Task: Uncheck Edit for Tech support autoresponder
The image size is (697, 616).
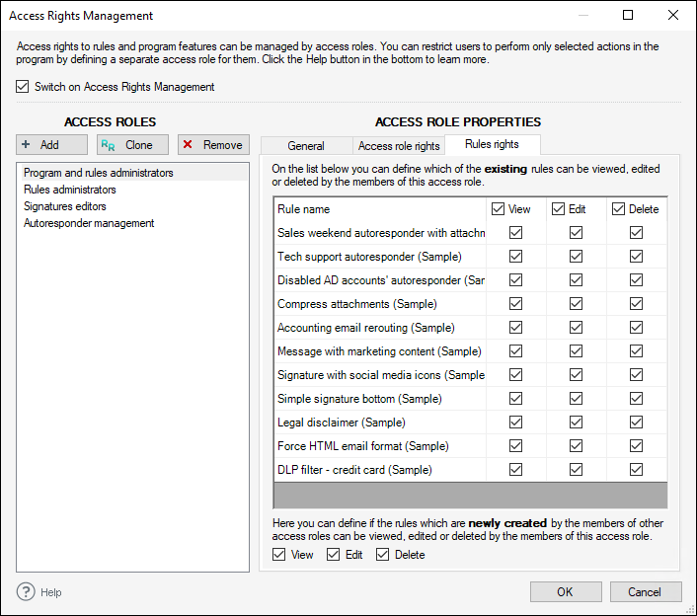Action: pos(577,257)
